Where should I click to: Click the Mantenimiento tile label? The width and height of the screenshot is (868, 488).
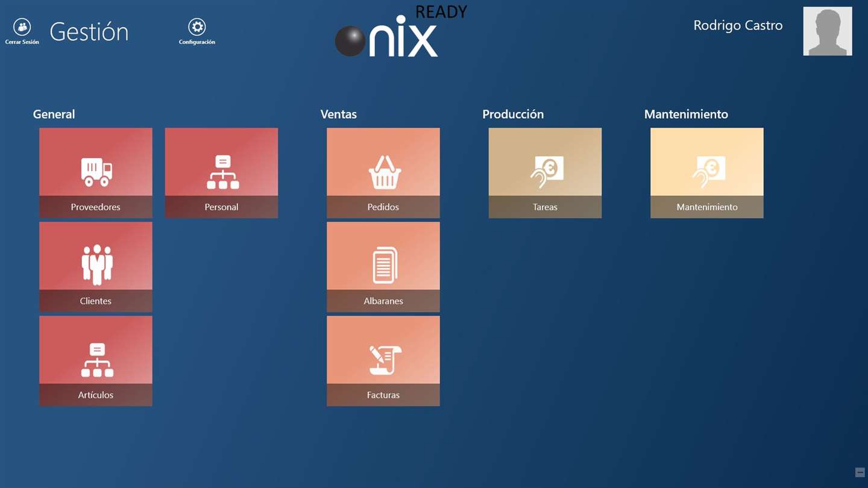707,207
